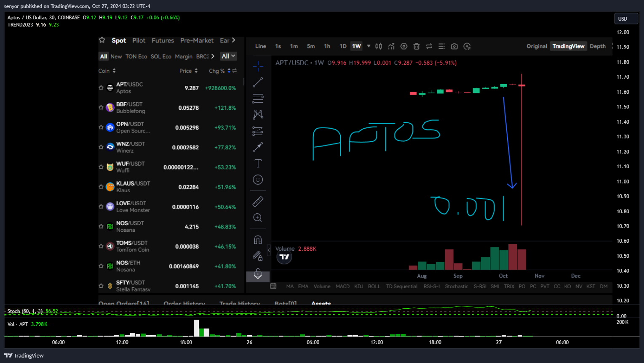Open the price range projection tool

pos(258,131)
